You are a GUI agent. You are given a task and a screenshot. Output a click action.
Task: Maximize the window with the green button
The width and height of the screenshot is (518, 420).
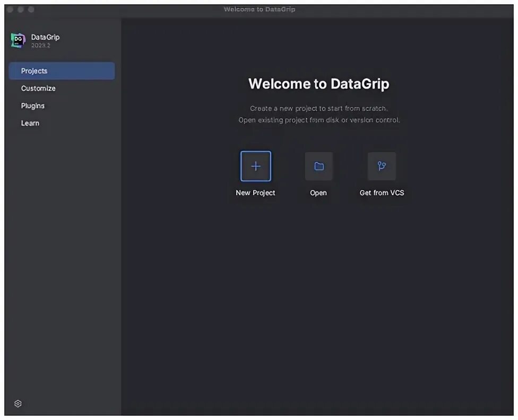(x=31, y=10)
